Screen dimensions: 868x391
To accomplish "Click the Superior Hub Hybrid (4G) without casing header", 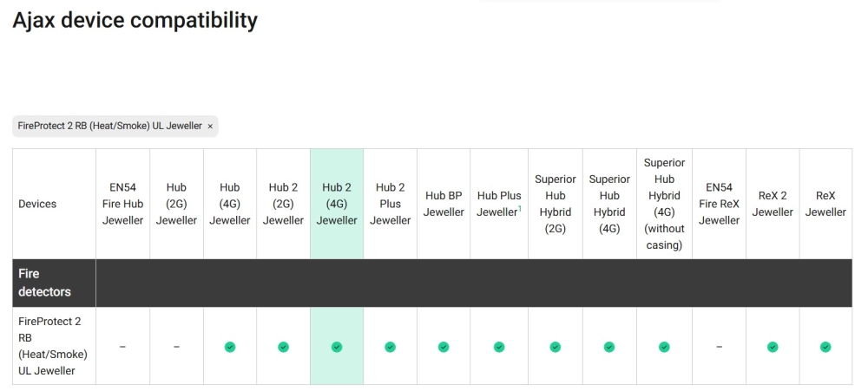I will [x=664, y=204].
